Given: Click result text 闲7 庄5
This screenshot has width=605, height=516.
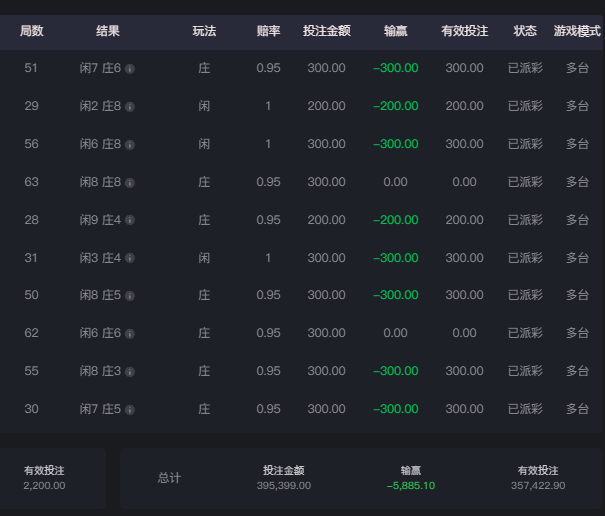Looking at the screenshot, I should pyautogui.click(x=100, y=409).
